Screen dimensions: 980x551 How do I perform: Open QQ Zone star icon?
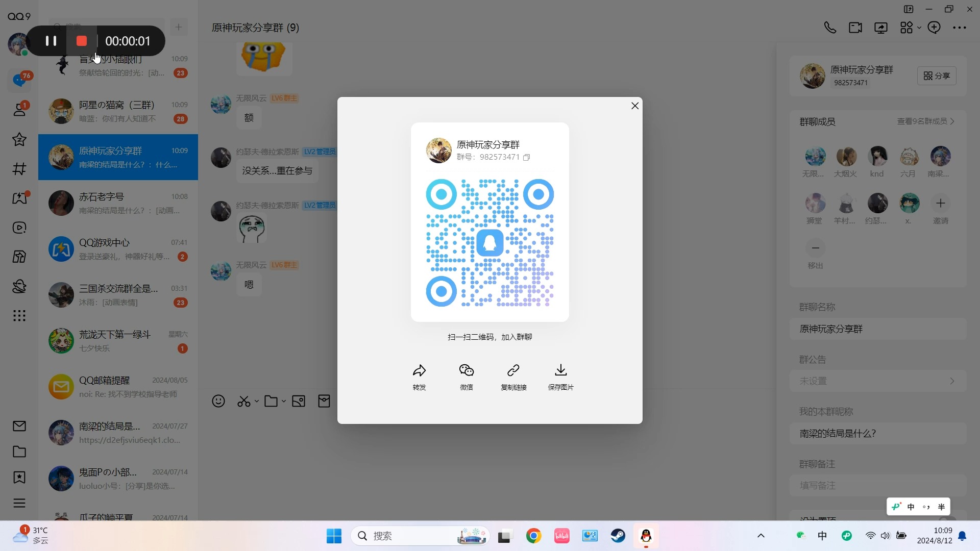coord(19,139)
